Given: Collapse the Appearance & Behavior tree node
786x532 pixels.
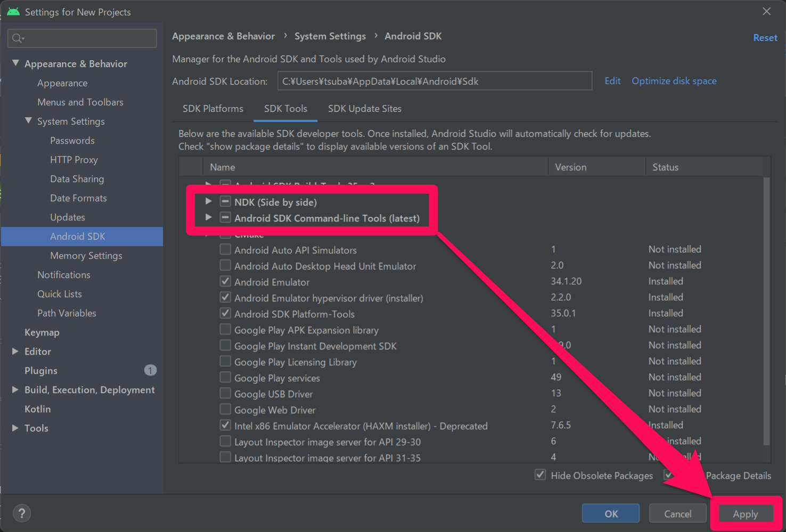Looking at the screenshot, I should [15, 63].
